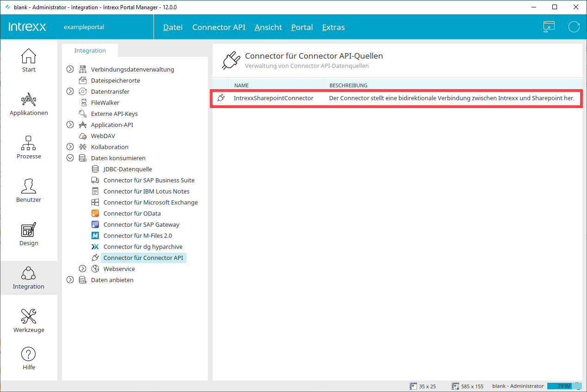Click the 293M memory usage bar
Image resolution: width=587 pixels, height=392 pixels.
pos(564,386)
